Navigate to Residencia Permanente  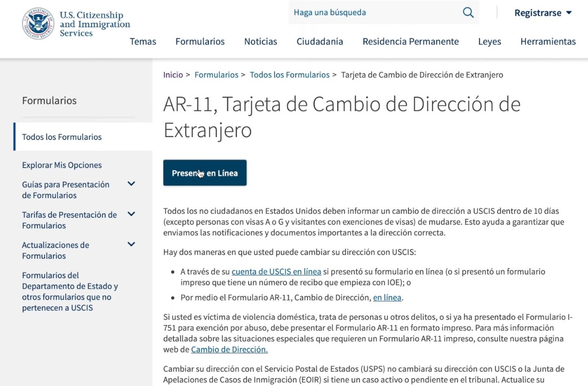(410, 42)
